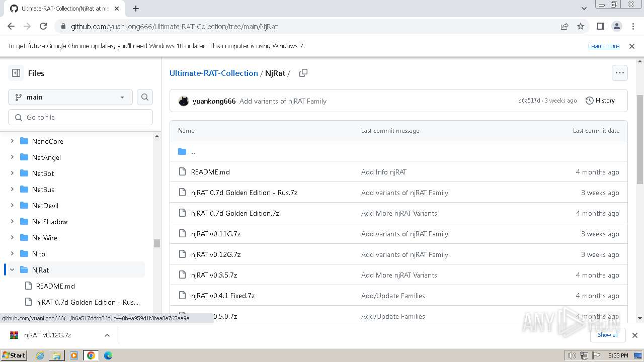The image size is (644, 362).
Task: Open README.md in file list
Action: [210, 172]
